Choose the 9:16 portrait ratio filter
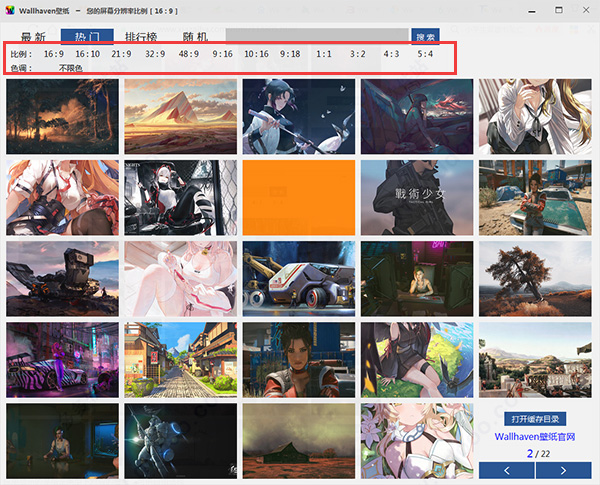Screen dimensions: 600x485 [222, 54]
